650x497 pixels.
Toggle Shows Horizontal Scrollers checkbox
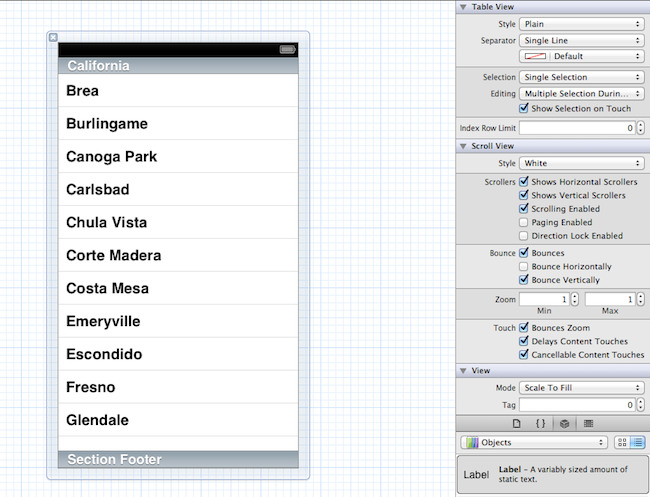524,182
